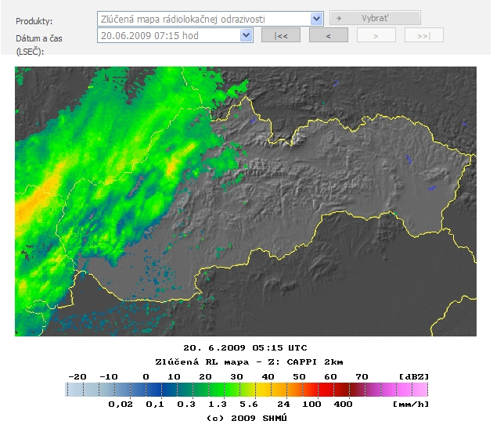Click the 'Zlúčená mapa rádiolokačnej odrazivosti' product field

pyautogui.click(x=203, y=18)
